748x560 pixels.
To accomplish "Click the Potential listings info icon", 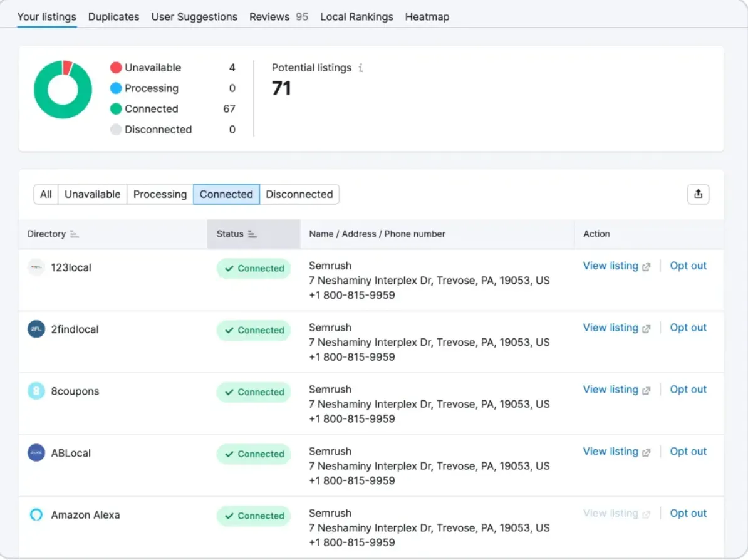I will pyautogui.click(x=361, y=68).
